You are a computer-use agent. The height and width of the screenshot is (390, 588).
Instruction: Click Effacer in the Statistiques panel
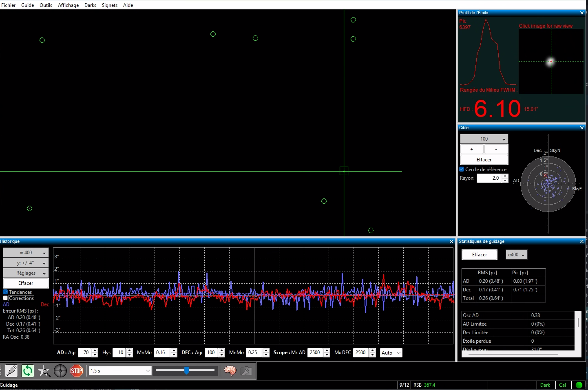(480, 255)
